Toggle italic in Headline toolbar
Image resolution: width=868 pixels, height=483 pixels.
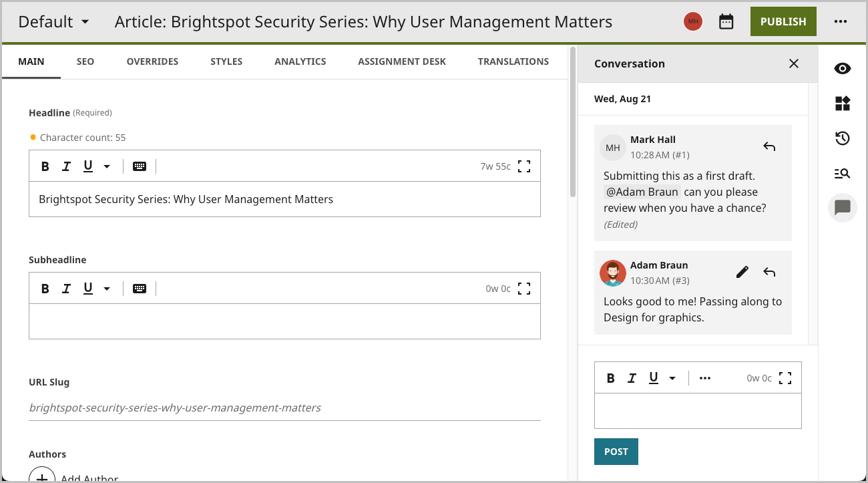tap(66, 166)
